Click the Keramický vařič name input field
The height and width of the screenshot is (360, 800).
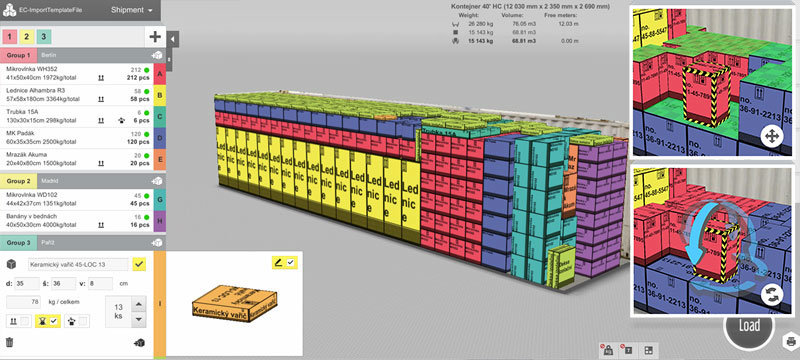click(78, 264)
